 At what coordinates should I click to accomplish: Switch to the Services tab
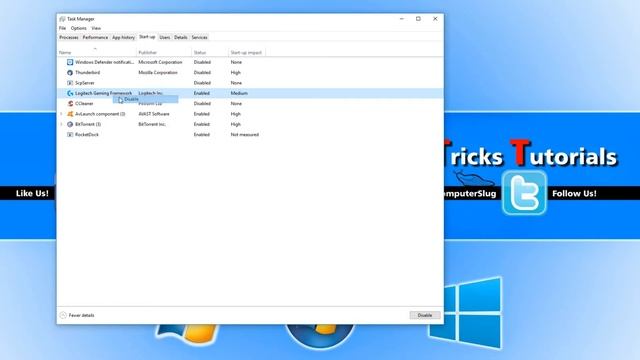200,37
